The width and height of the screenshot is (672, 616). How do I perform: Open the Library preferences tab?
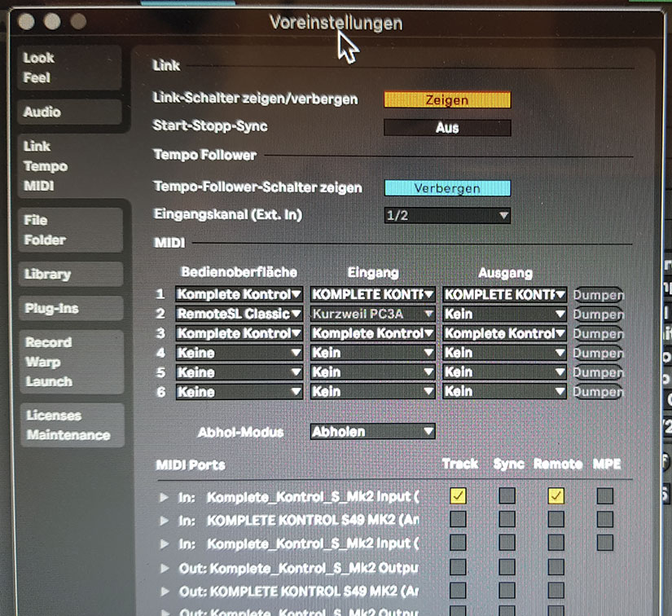pyautogui.click(x=71, y=274)
